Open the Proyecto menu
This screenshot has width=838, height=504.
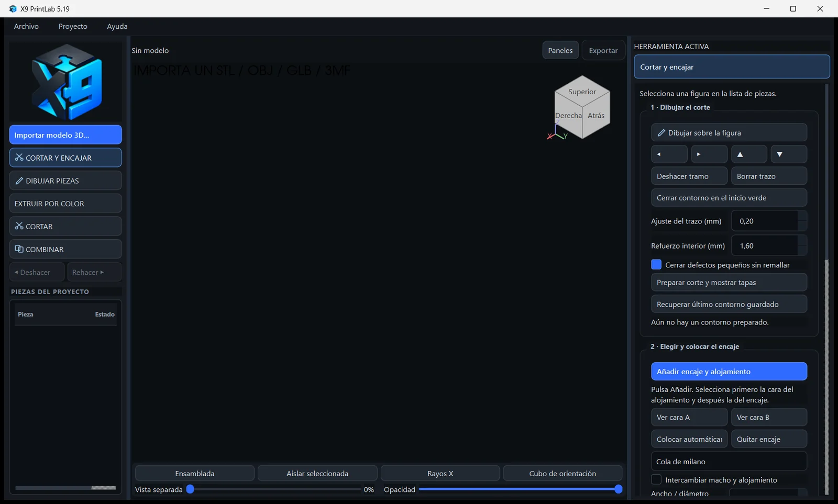point(73,26)
